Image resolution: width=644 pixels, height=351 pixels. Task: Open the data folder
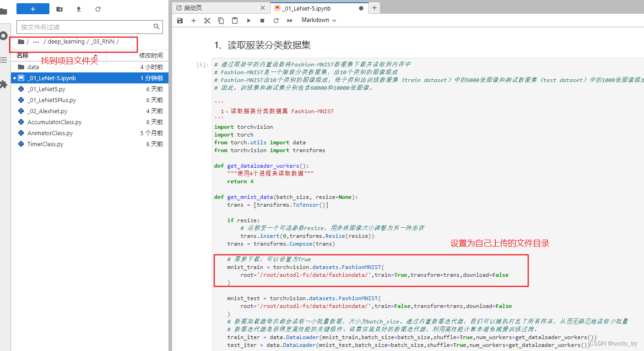click(90, 67)
